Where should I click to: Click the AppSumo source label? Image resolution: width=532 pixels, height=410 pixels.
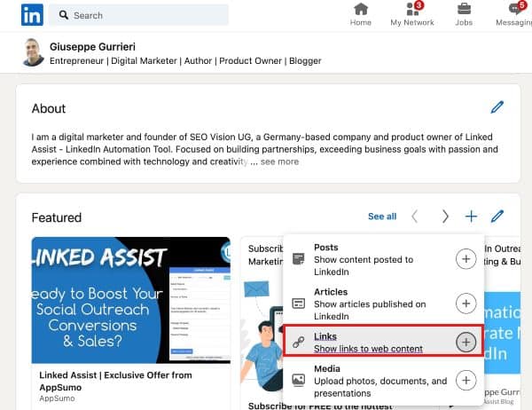(57, 398)
